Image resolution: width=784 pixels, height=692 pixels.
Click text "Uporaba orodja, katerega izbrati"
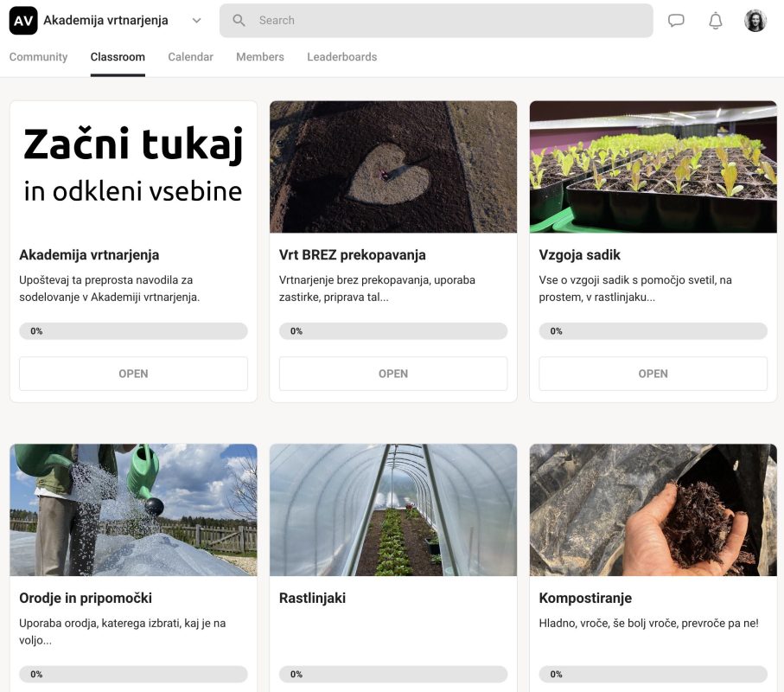coord(100,624)
